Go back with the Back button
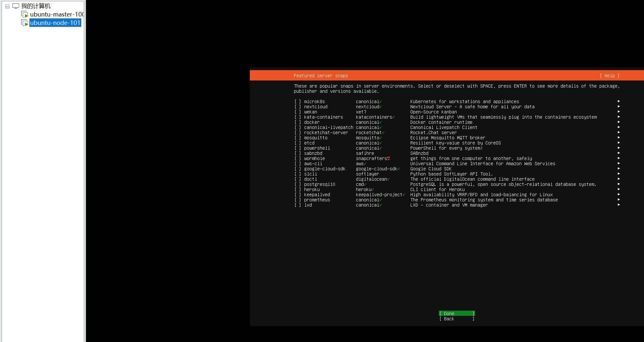This screenshot has width=644, height=342. [x=457, y=319]
